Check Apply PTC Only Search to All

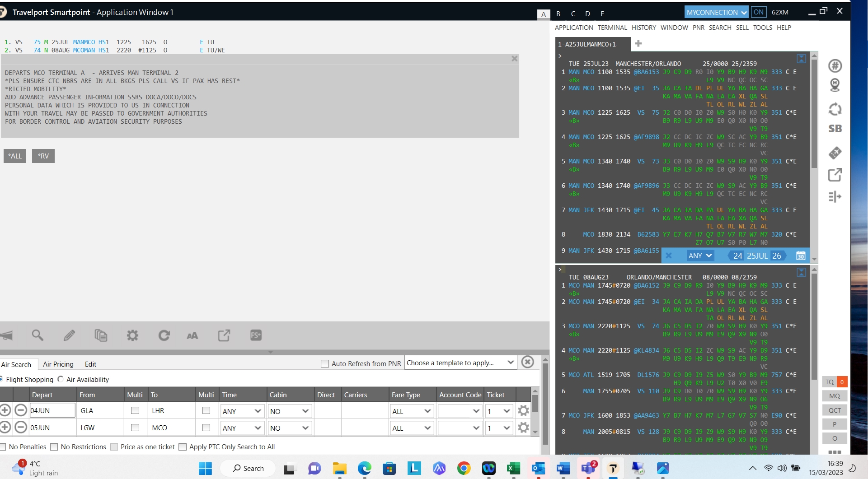[x=183, y=447]
